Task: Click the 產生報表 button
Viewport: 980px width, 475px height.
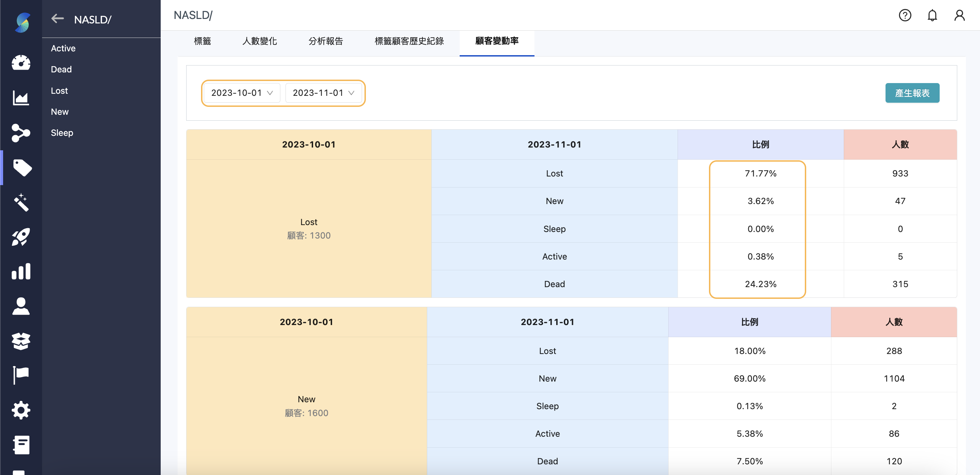Action: pos(912,93)
